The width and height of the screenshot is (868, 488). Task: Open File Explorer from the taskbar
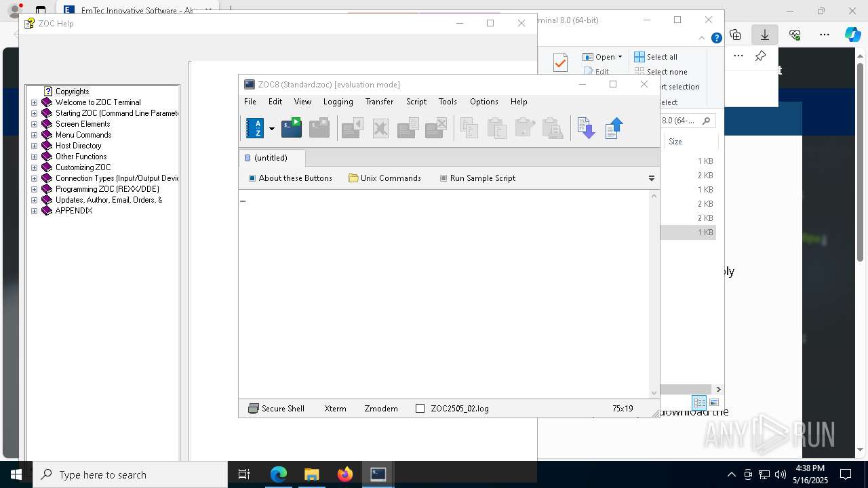click(311, 474)
